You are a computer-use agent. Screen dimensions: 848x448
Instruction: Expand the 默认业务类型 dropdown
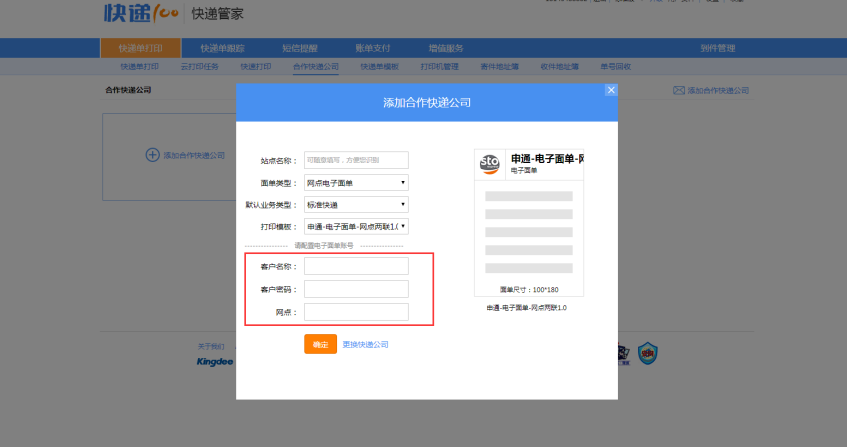356,205
